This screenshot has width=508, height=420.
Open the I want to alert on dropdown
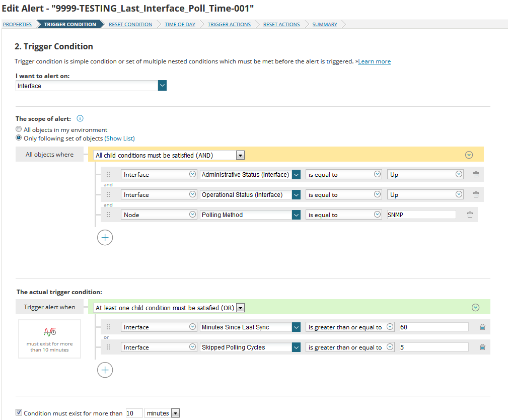162,86
